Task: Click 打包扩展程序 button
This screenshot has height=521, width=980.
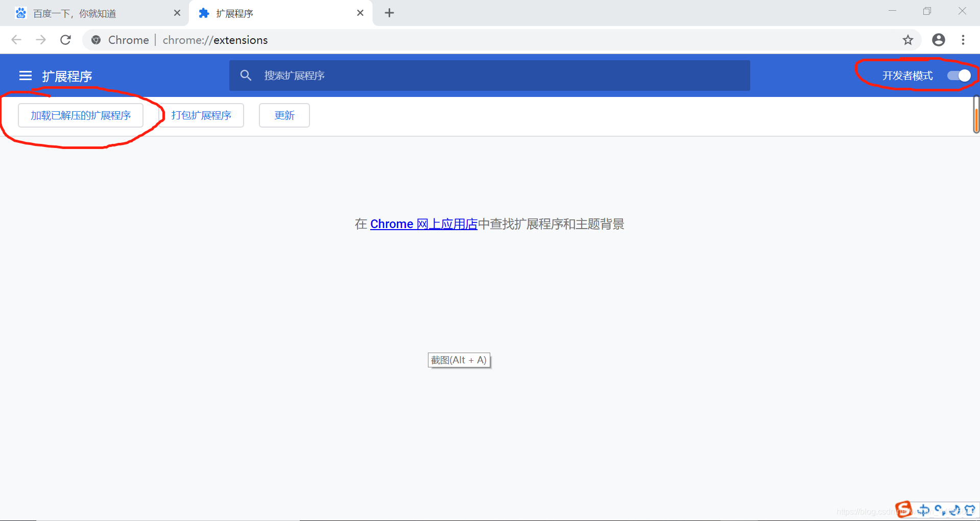Action: (x=201, y=115)
